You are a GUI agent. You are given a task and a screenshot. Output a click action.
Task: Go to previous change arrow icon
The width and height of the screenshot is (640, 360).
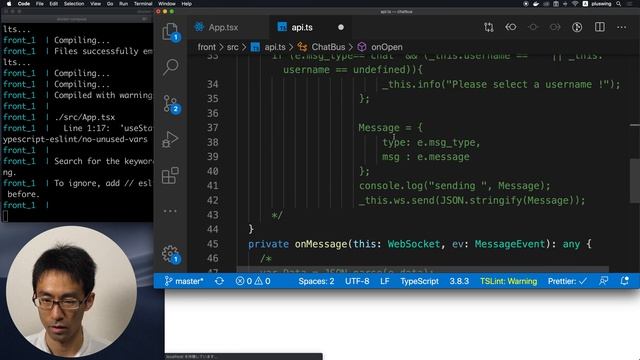tap(511, 27)
